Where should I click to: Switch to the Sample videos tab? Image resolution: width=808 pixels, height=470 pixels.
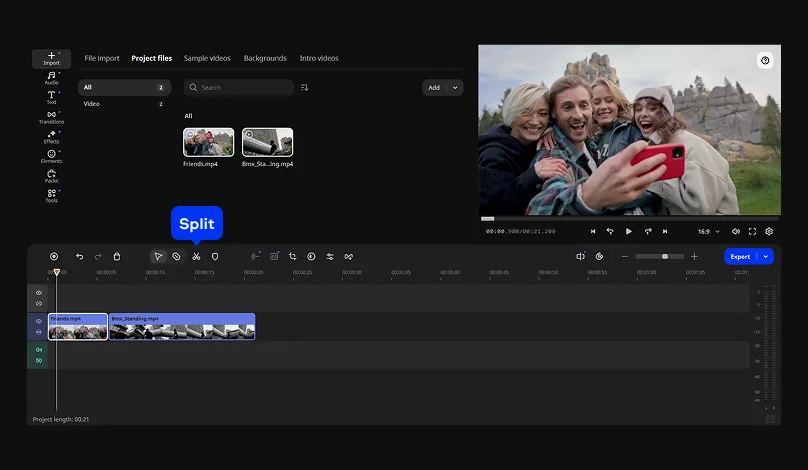[x=207, y=58]
